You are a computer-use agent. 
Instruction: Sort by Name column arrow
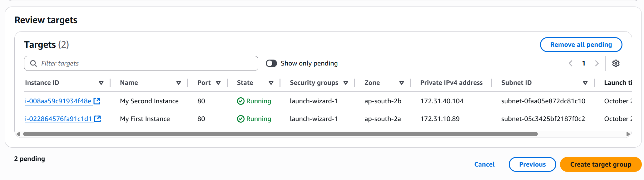[x=179, y=83]
